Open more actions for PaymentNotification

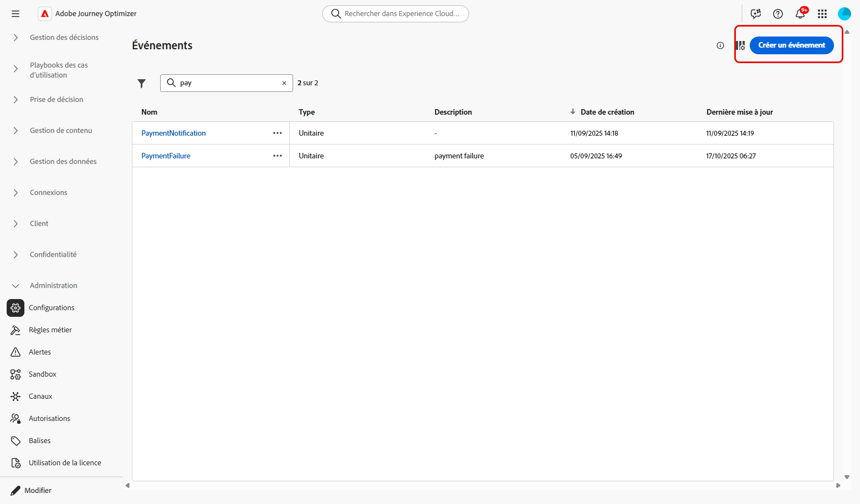tap(278, 133)
